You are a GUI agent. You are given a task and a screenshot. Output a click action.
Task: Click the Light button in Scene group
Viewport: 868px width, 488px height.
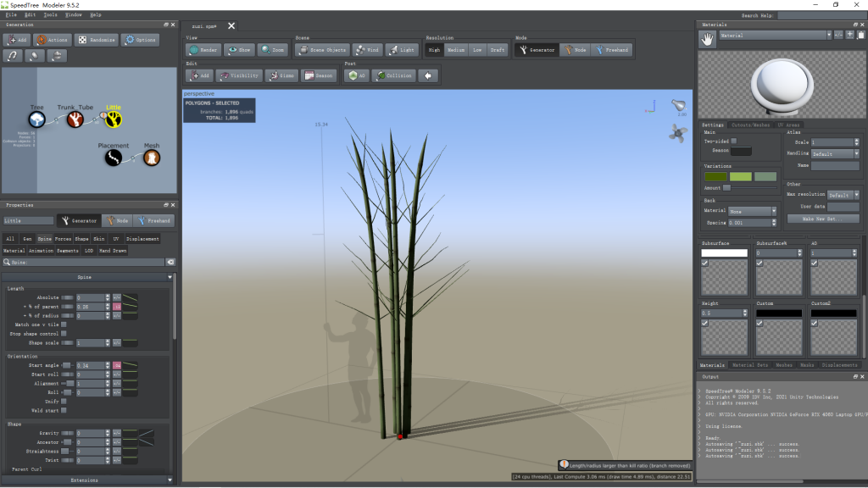[401, 50]
